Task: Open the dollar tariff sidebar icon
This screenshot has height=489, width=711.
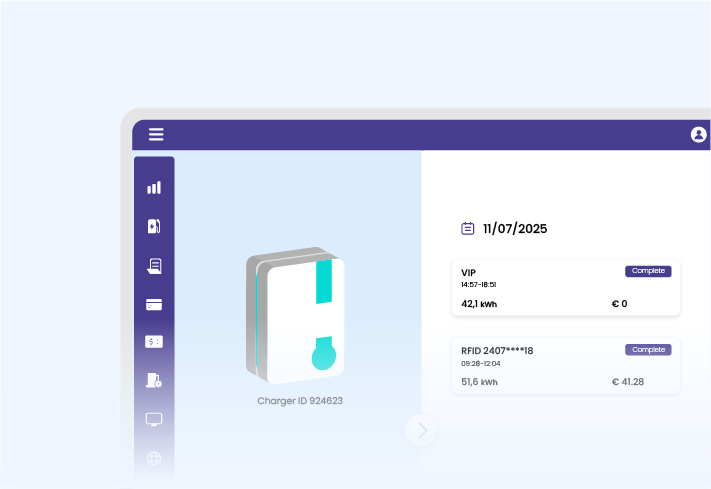Action: coord(154,342)
